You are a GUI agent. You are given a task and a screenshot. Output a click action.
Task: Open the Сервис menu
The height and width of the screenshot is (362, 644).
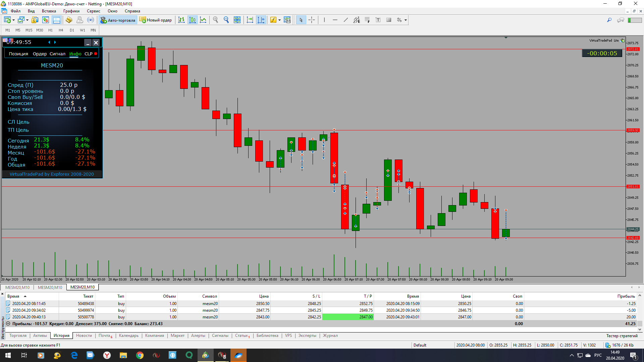coord(93,11)
